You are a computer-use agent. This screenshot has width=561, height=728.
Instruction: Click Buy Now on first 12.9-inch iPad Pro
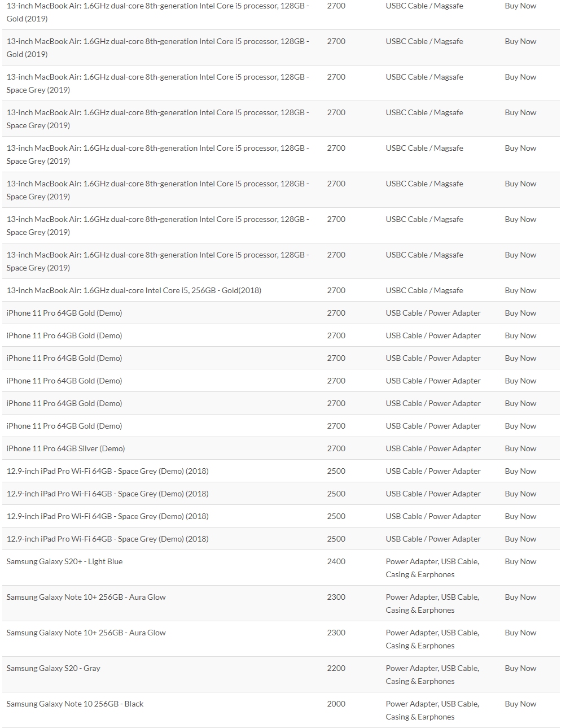click(520, 471)
